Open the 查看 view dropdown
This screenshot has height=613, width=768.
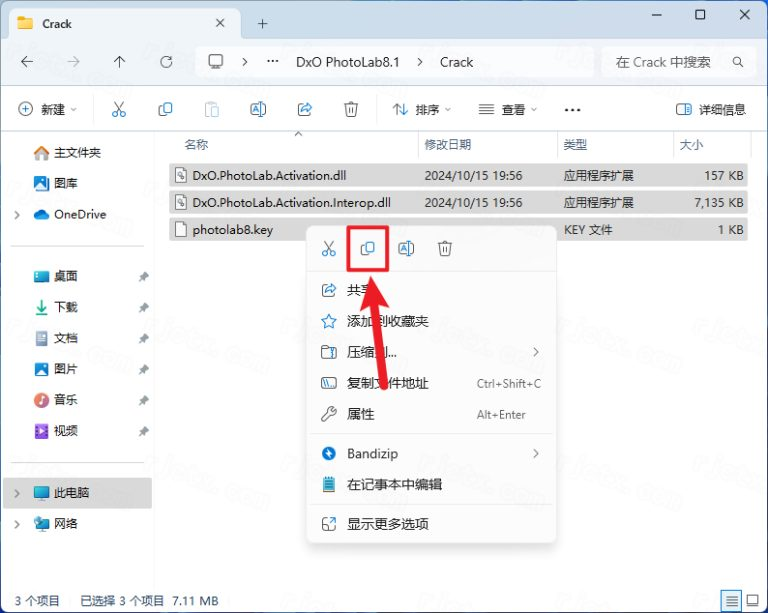point(507,109)
